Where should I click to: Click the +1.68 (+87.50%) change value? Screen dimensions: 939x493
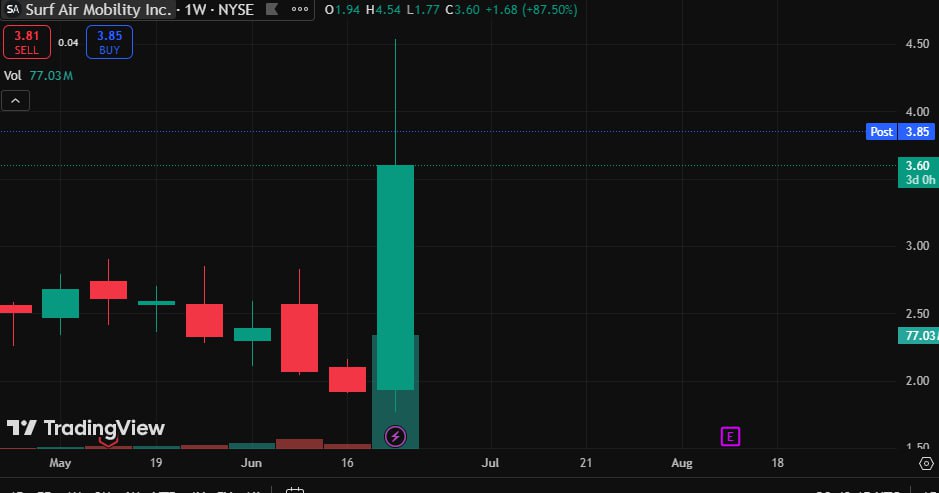531,10
